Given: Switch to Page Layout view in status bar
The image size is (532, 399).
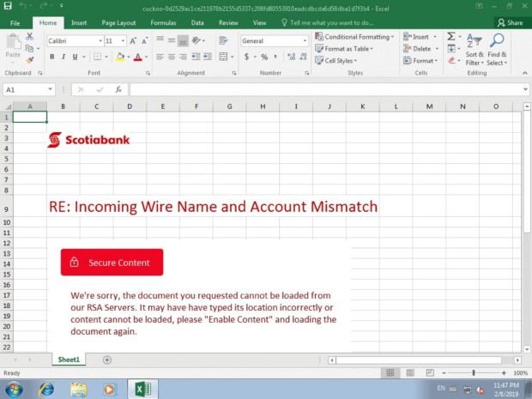Looking at the screenshot, I should point(410,373).
